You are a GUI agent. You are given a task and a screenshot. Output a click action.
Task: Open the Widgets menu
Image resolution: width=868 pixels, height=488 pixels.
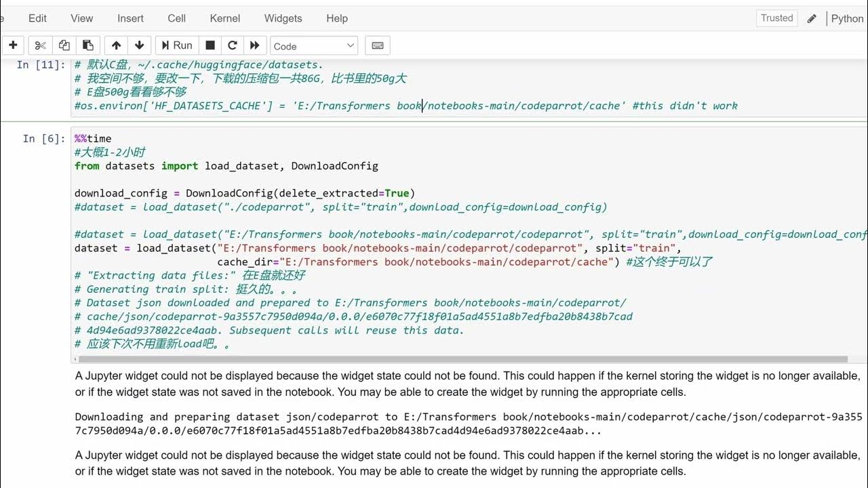283,18
